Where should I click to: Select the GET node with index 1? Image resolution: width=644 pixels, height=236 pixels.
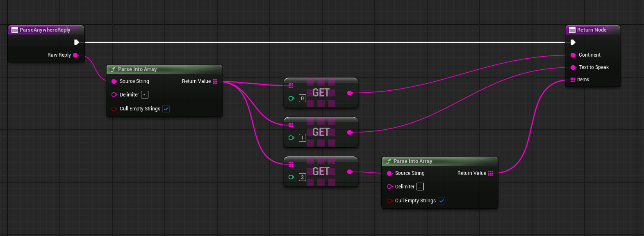point(321,132)
